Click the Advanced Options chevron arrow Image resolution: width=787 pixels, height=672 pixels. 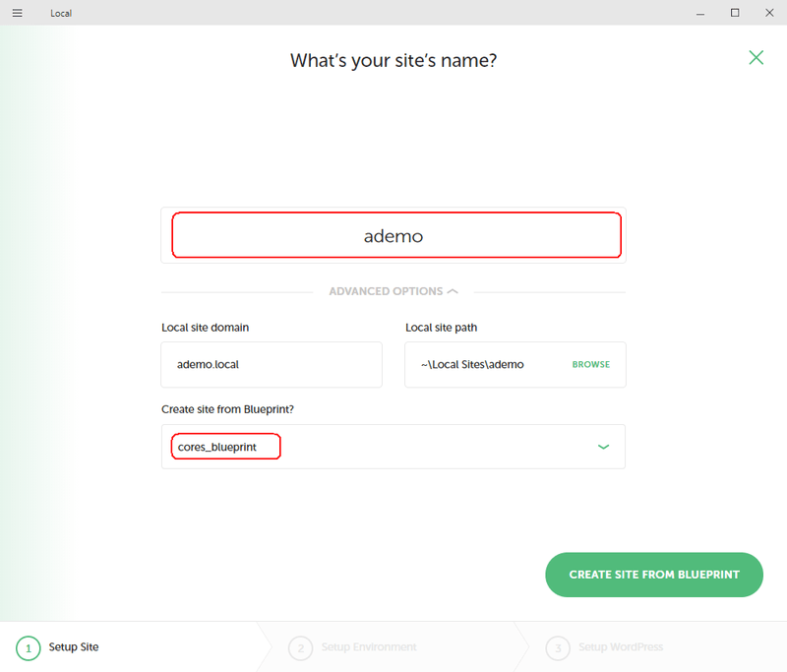[x=453, y=291]
